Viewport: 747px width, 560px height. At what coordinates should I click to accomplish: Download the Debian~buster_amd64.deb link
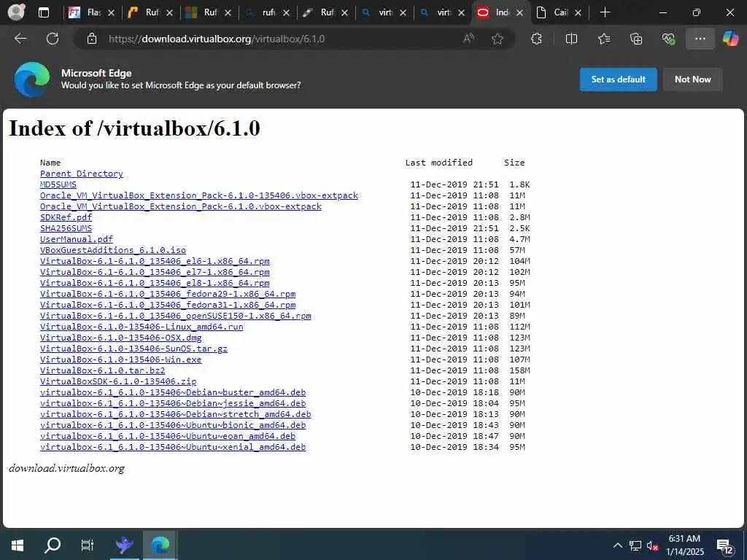(173, 392)
